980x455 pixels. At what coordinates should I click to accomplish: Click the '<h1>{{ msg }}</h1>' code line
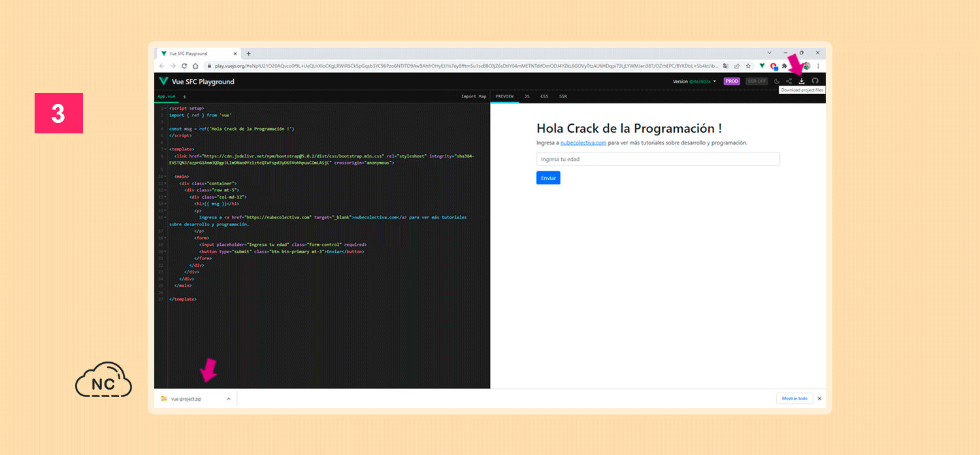coord(216,203)
